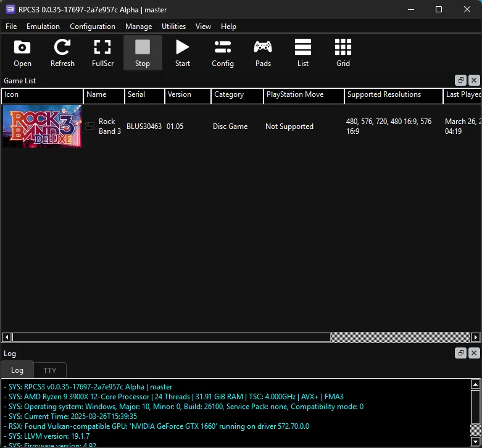Click serial BLUS30463 cell
Viewport: 482px width, 448px height.
coord(144,127)
